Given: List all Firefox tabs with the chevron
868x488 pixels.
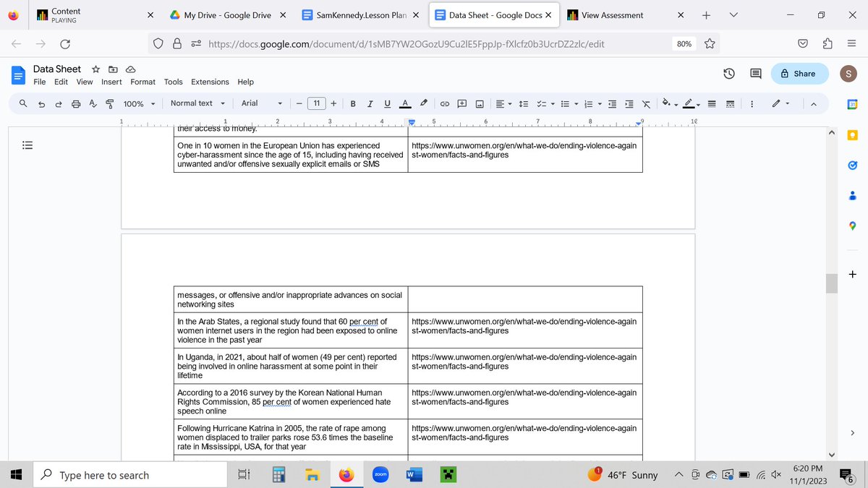Looking at the screenshot, I should (x=733, y=14).
